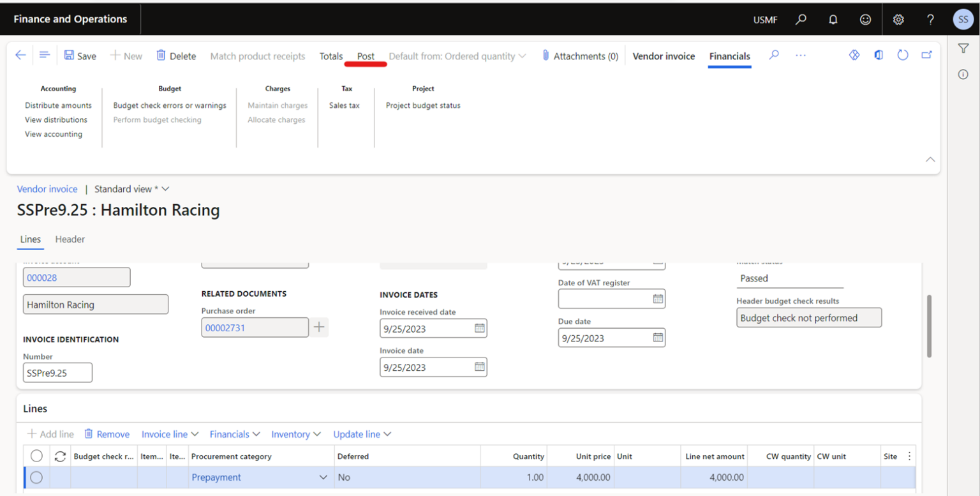The image size is (980, 496).
Task: Open the Procurement category dropdown for Prepayment
Action: point(323,477)
